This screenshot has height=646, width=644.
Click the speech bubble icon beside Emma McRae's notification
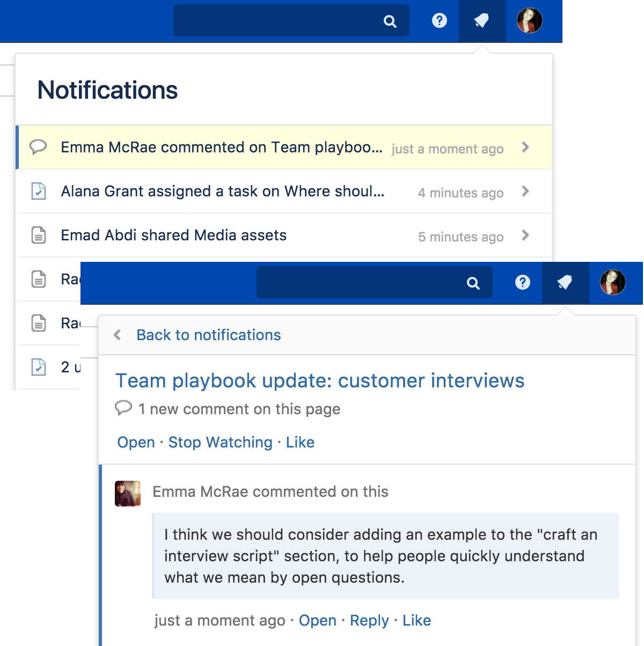point(38,147)
